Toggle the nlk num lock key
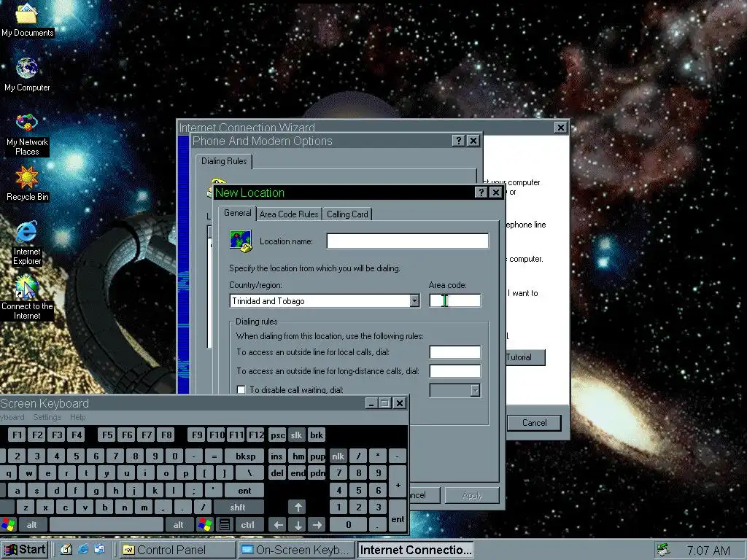Screen dimensions: 747x560 point(338,456)
